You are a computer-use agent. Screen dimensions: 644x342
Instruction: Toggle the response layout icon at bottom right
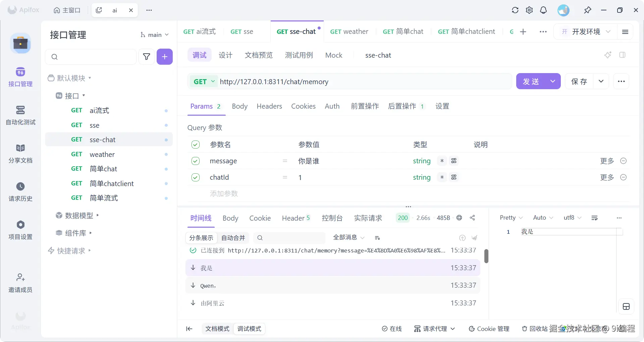[626, 306]
